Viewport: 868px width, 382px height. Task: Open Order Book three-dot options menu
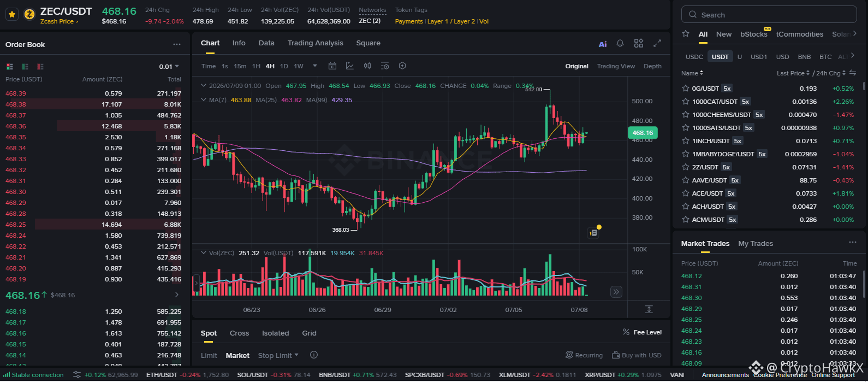177,44
